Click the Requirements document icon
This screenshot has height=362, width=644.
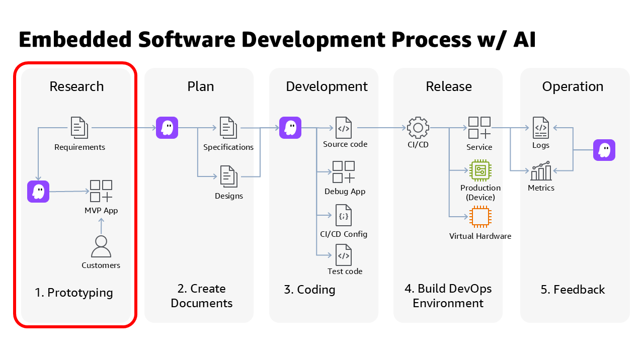pyautogui.click(x=79, y=128)
